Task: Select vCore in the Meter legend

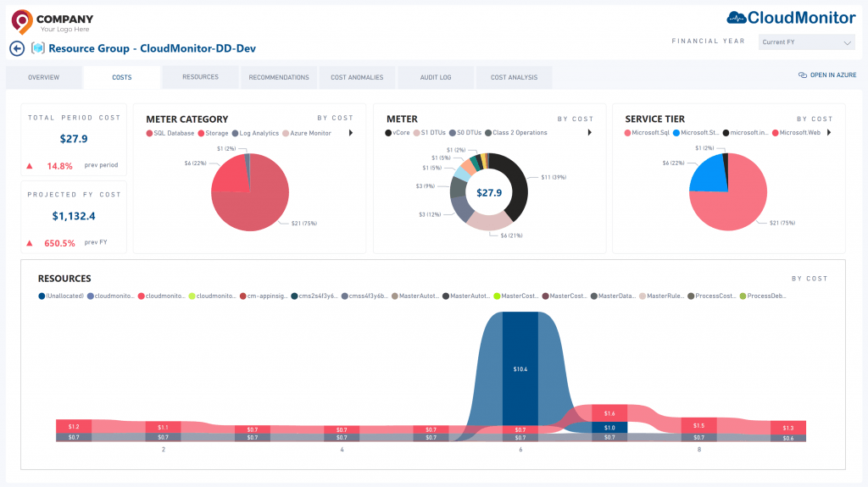Action: [x=398, y=133]
